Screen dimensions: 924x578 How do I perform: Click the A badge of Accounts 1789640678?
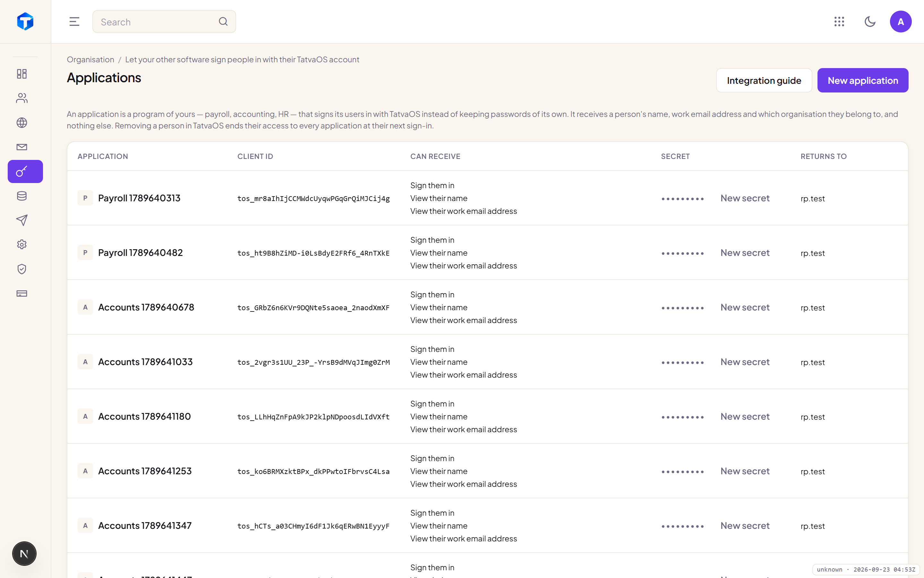85,307
